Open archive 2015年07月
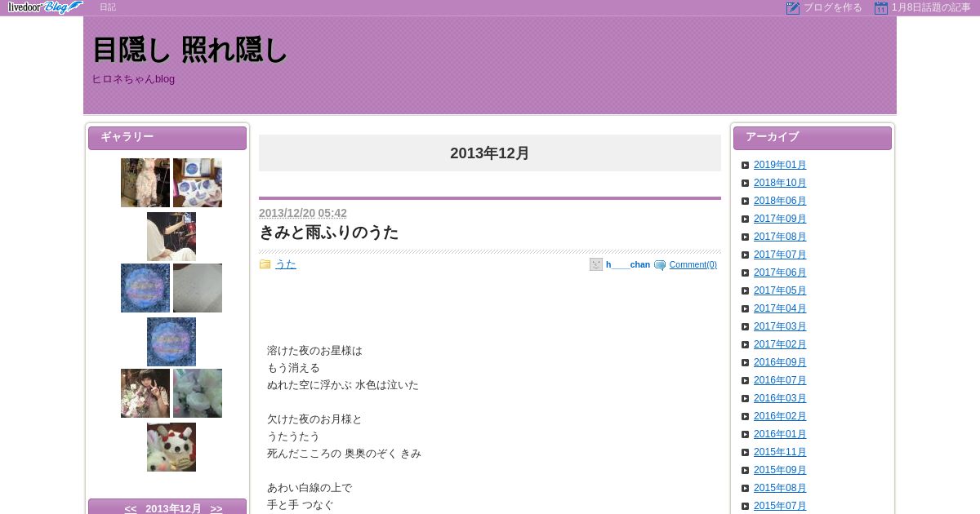Image resolution: width=980 pixels, height=514 pixels. pyautogui.click(x=780, y=506)
